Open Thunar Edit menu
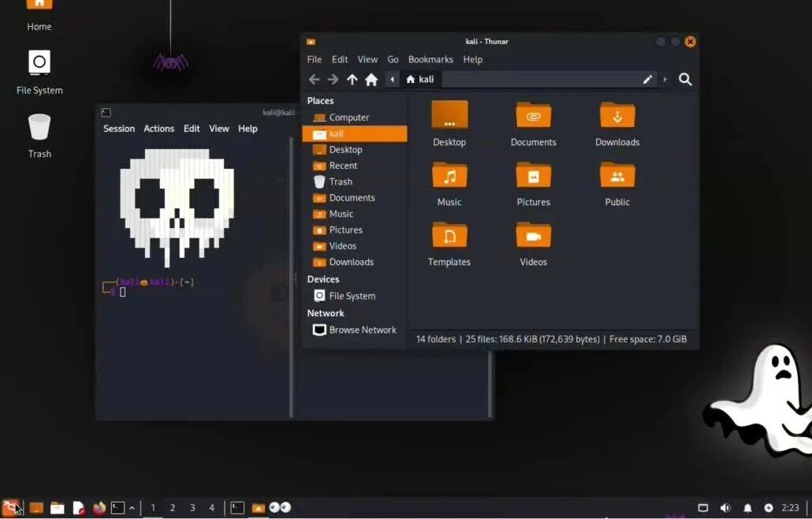 340,60
